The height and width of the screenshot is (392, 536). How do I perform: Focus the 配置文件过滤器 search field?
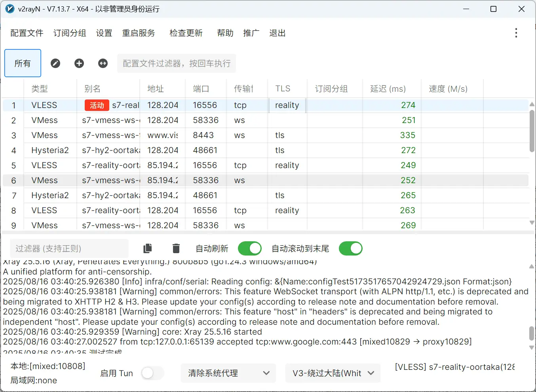[177, 63]
